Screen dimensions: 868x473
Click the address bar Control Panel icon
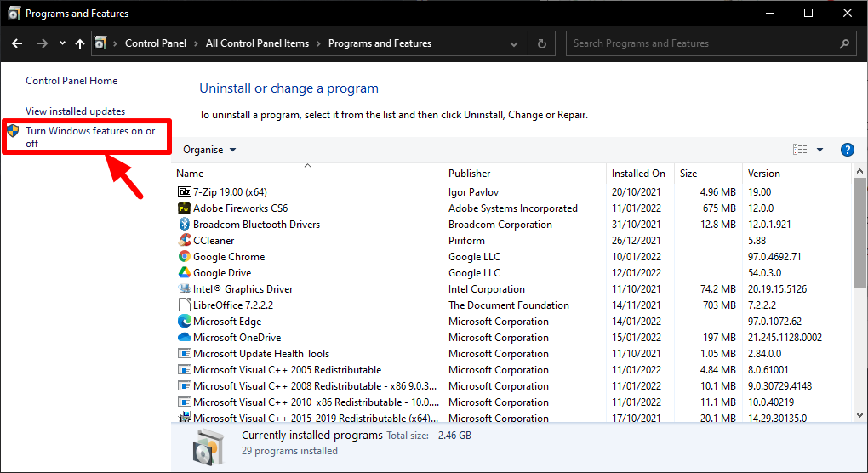click(x=100, y=43)
